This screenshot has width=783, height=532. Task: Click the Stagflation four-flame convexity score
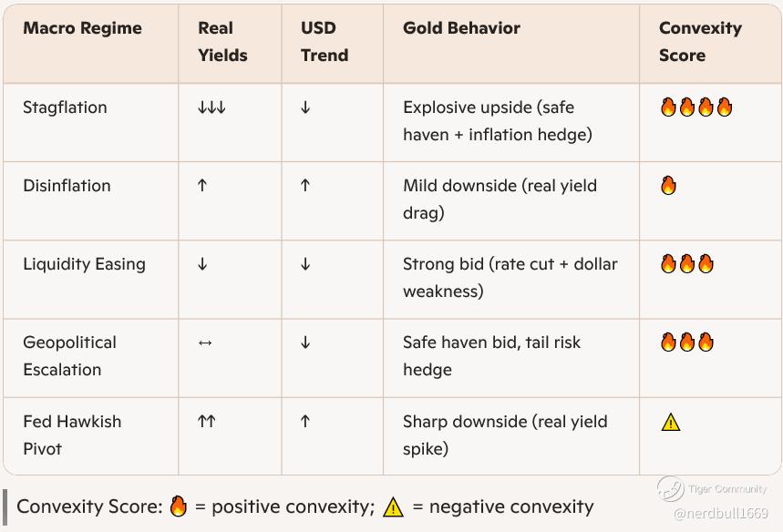[696, 107]
